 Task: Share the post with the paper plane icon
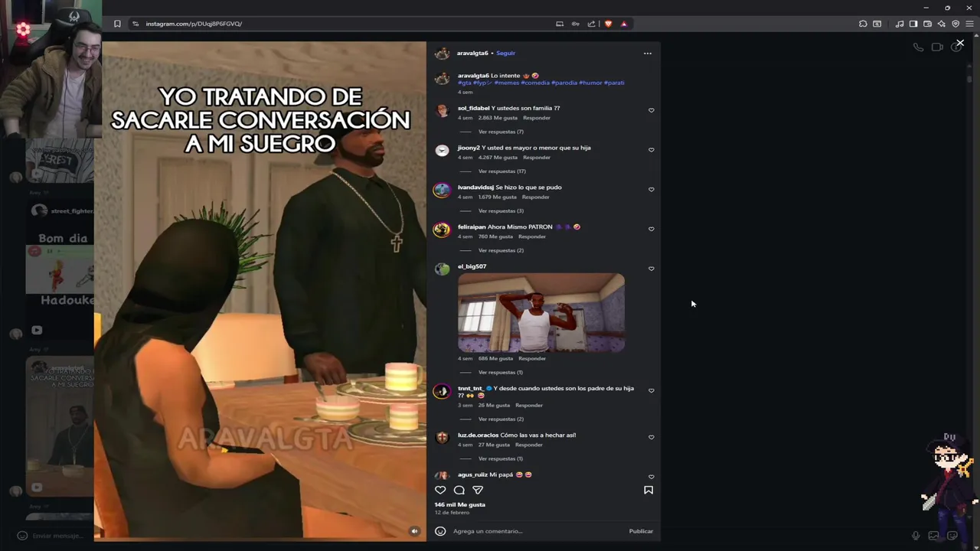pos(478,490)
